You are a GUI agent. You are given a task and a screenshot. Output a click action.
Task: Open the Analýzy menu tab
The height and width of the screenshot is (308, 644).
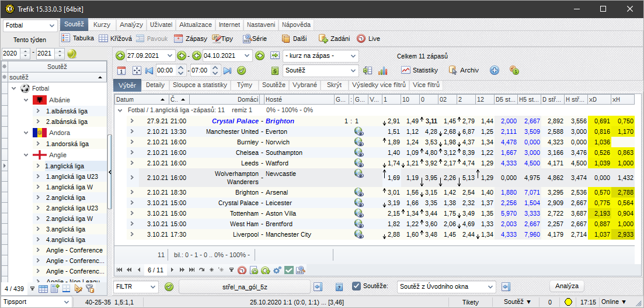coord(131,25)
